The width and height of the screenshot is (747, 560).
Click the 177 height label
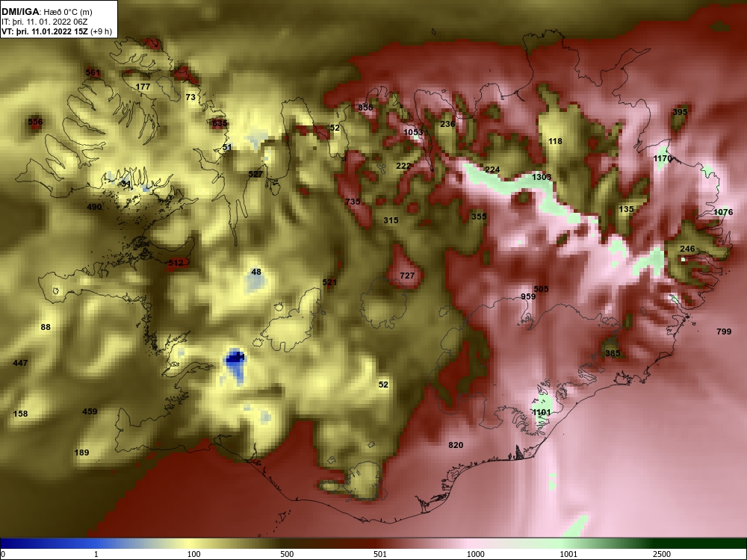click(143, 87)
